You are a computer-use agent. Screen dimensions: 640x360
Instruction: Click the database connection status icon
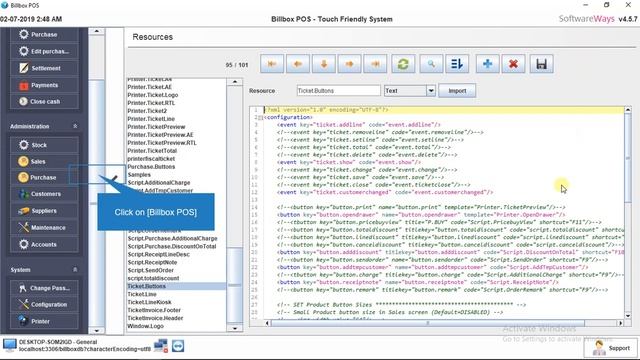point(161,346)
